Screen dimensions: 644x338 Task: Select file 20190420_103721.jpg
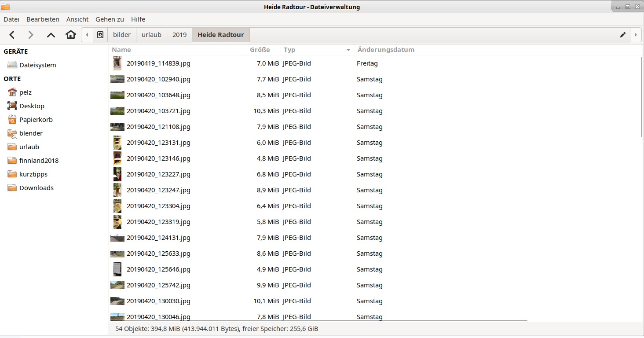(158, 111)
